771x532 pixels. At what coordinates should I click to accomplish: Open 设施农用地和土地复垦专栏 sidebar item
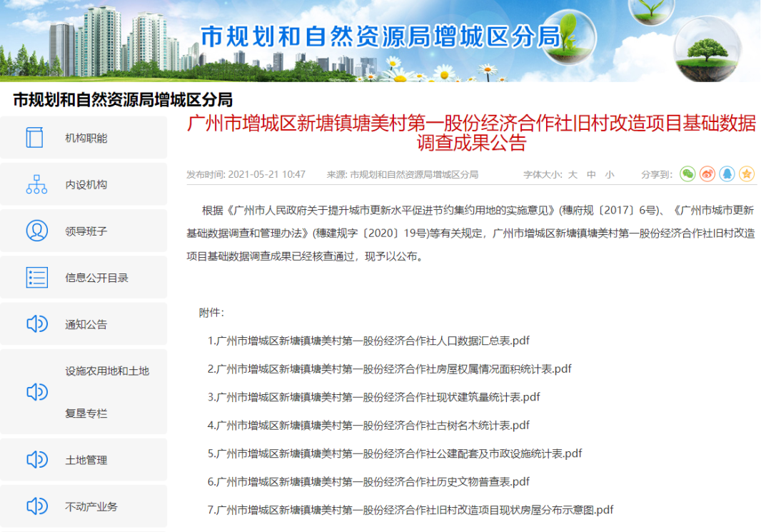point(84,392)
